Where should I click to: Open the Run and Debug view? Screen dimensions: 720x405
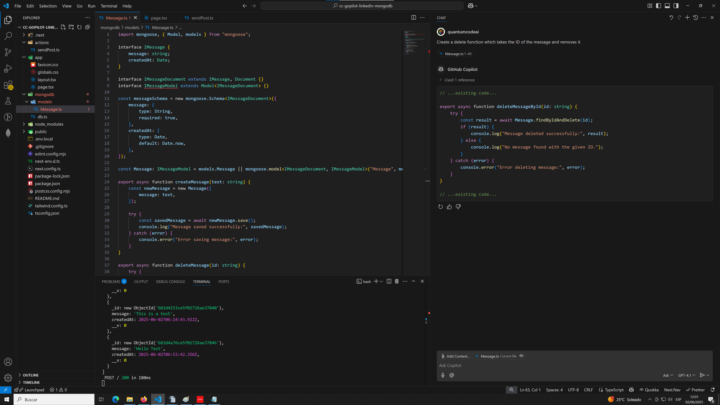coord(8,68)
